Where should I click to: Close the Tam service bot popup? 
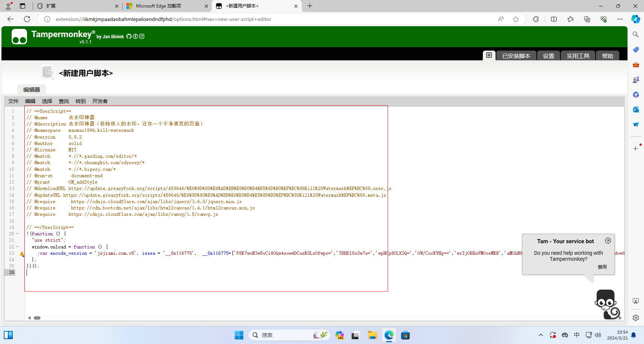point(608,241)
